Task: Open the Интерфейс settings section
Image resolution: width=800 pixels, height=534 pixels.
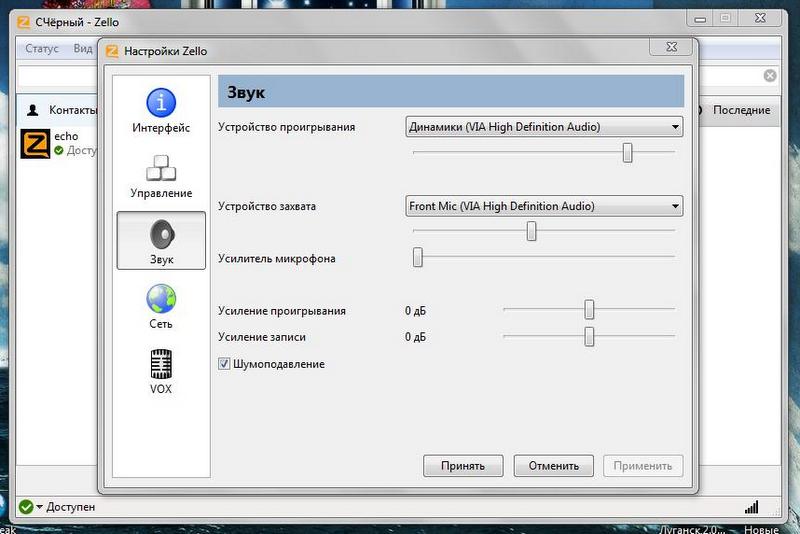Action: [x=161, y=111]
